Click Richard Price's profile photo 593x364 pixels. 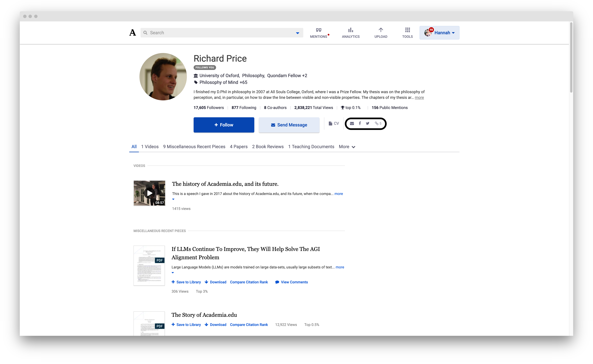tap(163, 77)
